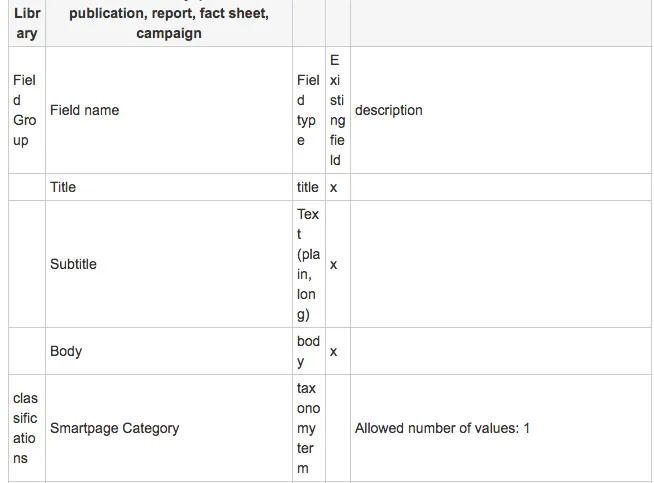The image size is (654, 483).
Task: Select the "Field type" column label
Action: coord(308,110)
